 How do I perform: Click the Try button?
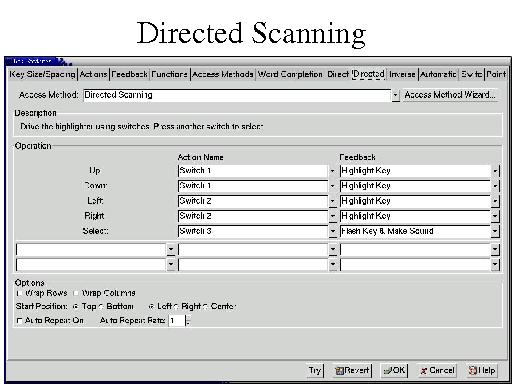coord(315,371)
